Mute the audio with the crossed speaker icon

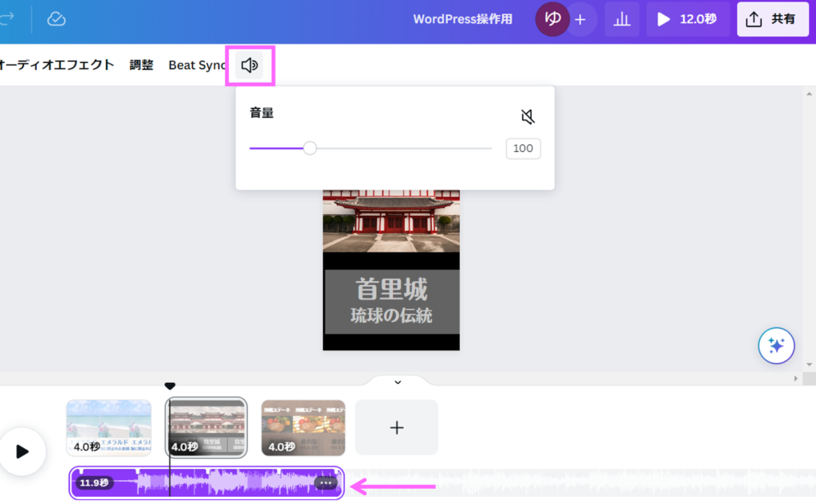click(x=528, y=117)
